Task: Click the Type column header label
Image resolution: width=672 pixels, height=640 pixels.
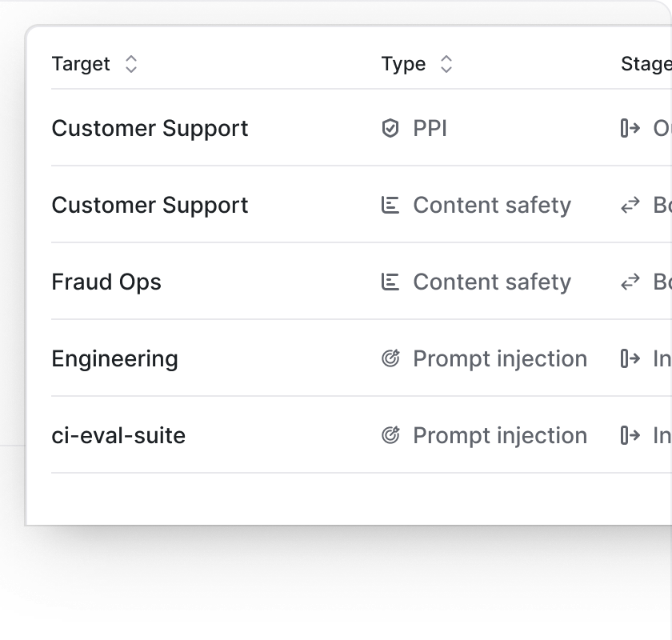Action: pyautogui.click(x=404, y=64)
